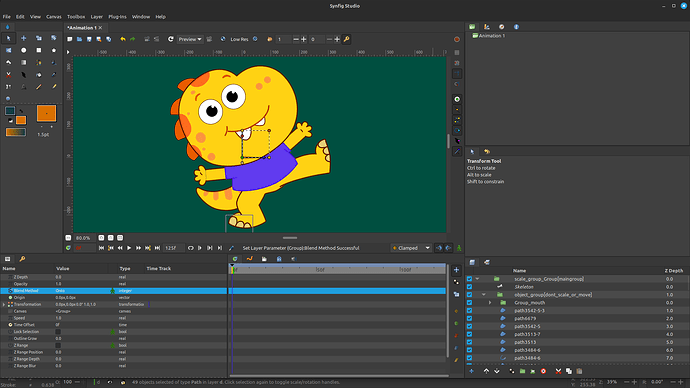The image size is (690, 388).
Task: Select the Cutout scissors tool
Action: click(x=8, y=75)
